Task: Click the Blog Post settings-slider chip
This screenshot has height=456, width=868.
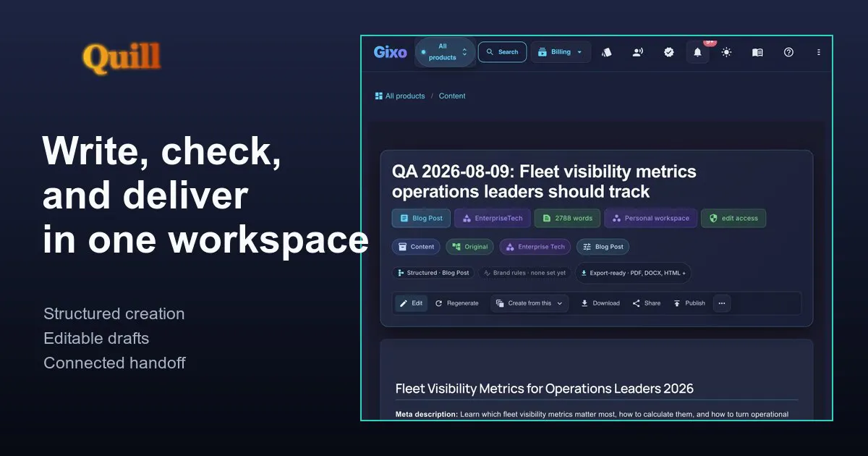Action: (603, 247)
